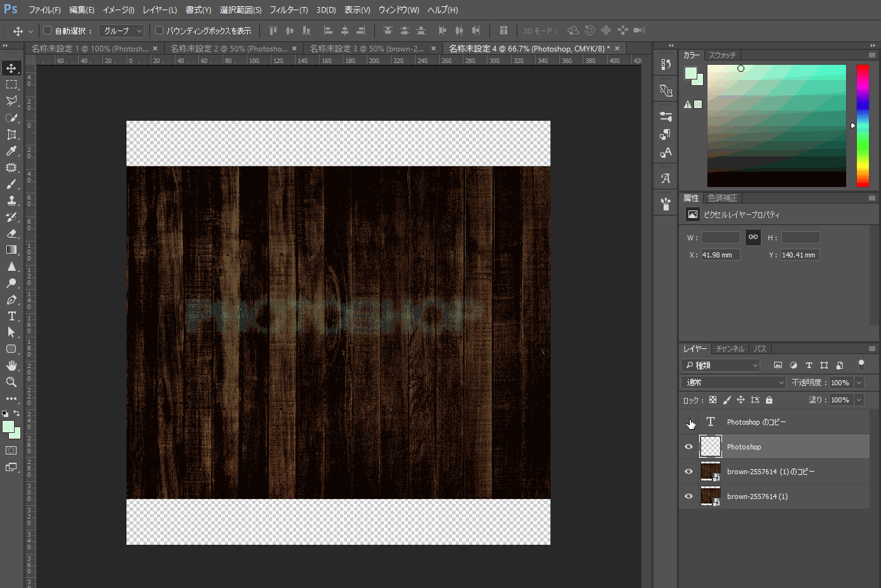Click the Lock transparent pixels icon
Viewport: 881px width, 588px height.
click(x=713, y=400)
